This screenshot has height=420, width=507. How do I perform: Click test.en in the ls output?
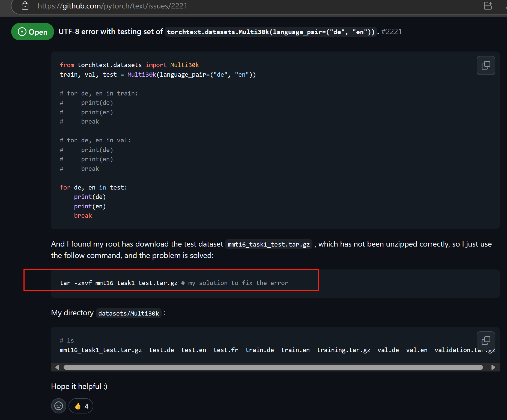click(x=194, y=350)
